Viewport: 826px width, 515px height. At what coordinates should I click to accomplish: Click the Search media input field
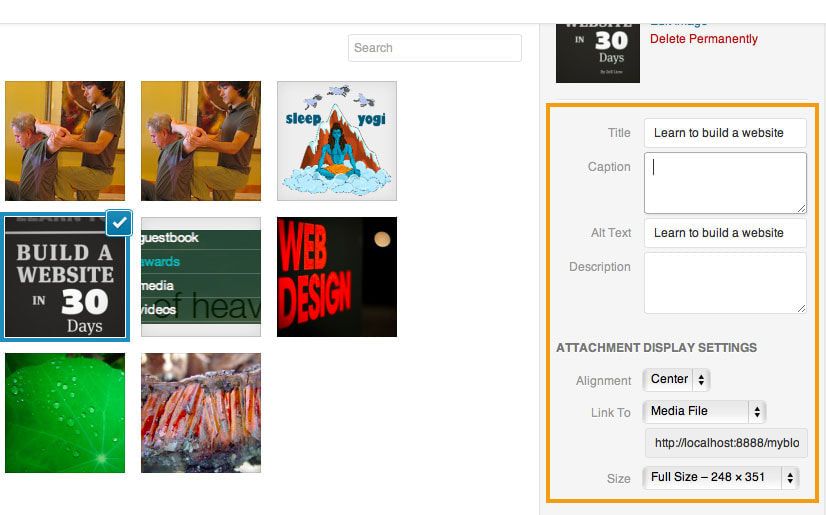434,48
